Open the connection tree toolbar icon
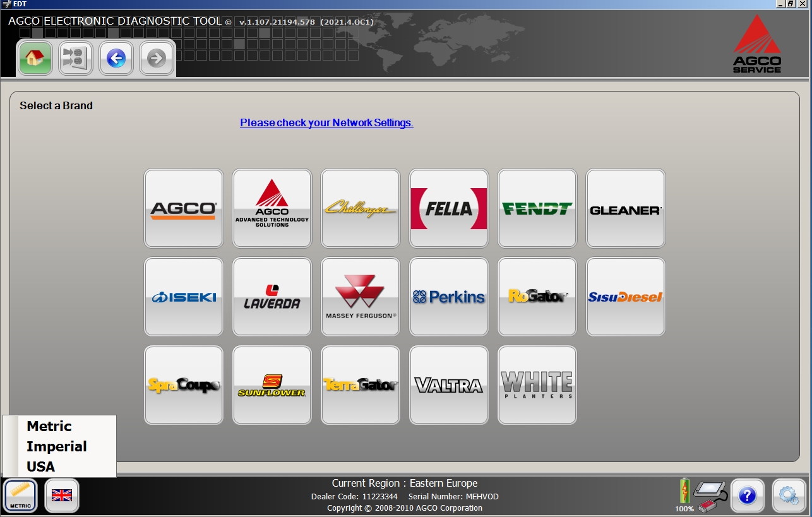 pyautogui.click(x=76, y=59)
